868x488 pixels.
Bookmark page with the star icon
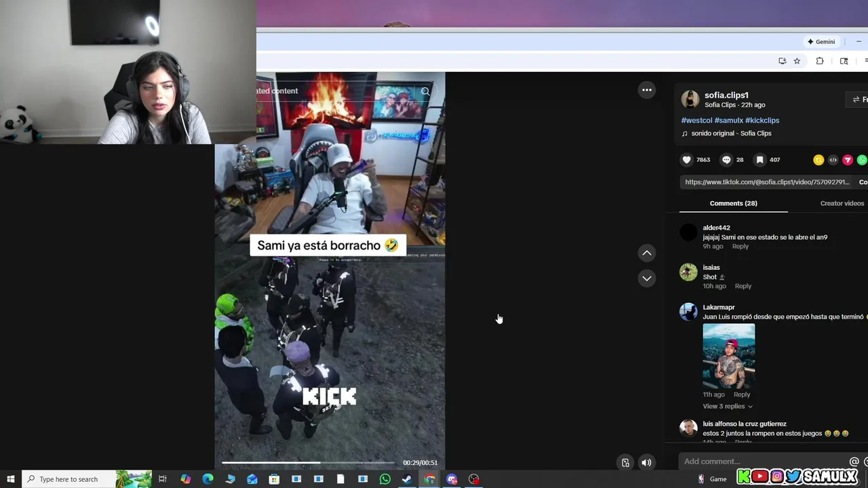[x=797, y=61]
